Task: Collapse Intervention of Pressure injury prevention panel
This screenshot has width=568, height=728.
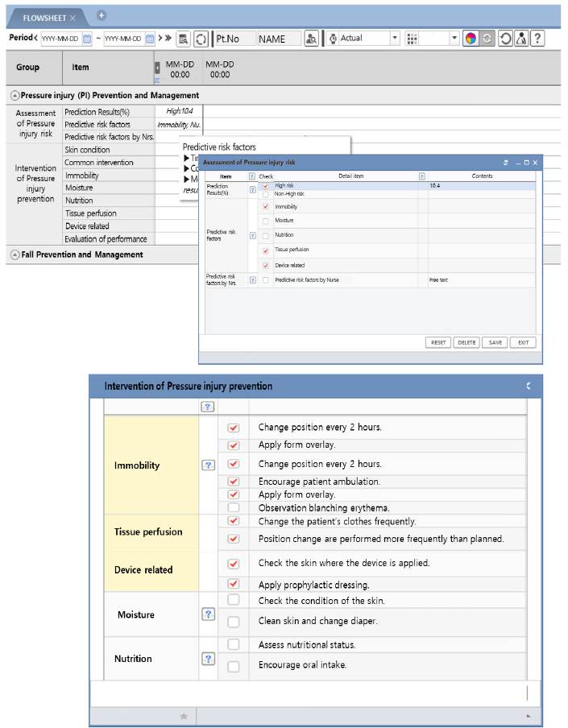Action: (529, 386)
